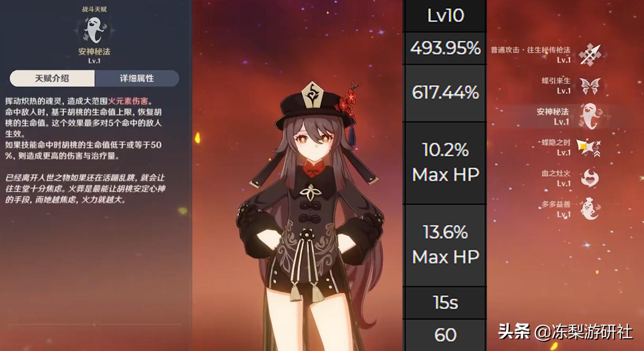Select the 安神秘法 Lv.1 talent row label

[553, 117]
